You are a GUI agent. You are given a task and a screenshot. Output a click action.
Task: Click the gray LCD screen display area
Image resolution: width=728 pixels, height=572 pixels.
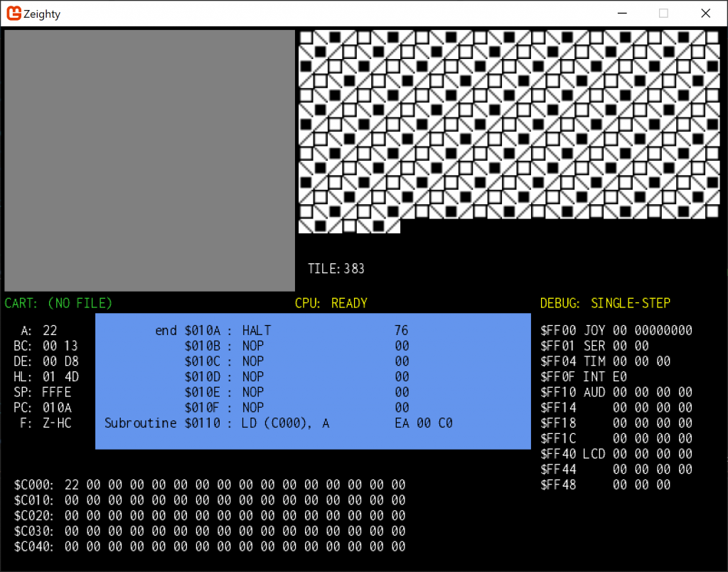149,160
